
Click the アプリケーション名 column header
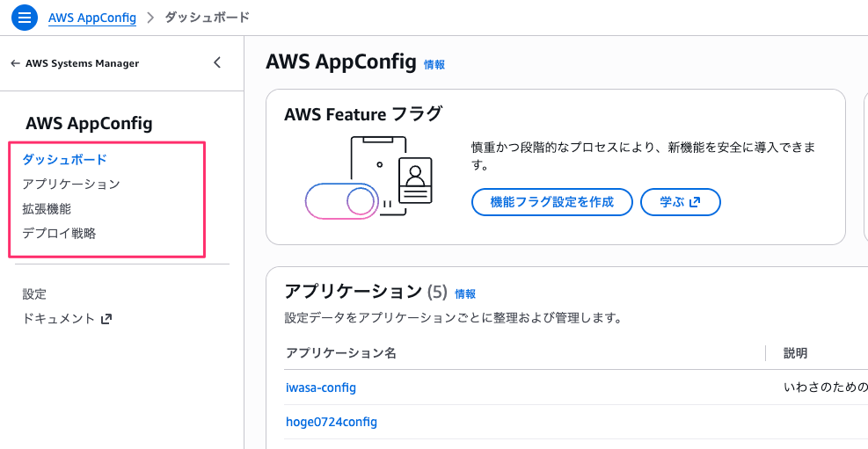[x=341, y=353]
